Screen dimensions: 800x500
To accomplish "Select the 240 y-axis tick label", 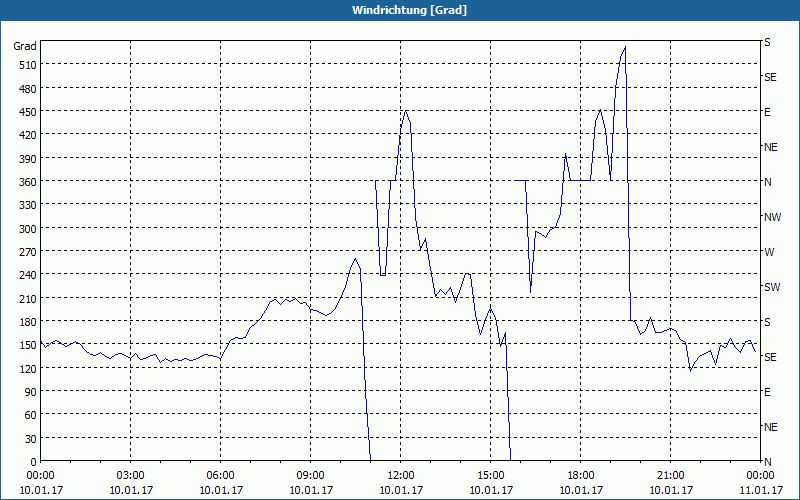I will [x=28, y=275].
